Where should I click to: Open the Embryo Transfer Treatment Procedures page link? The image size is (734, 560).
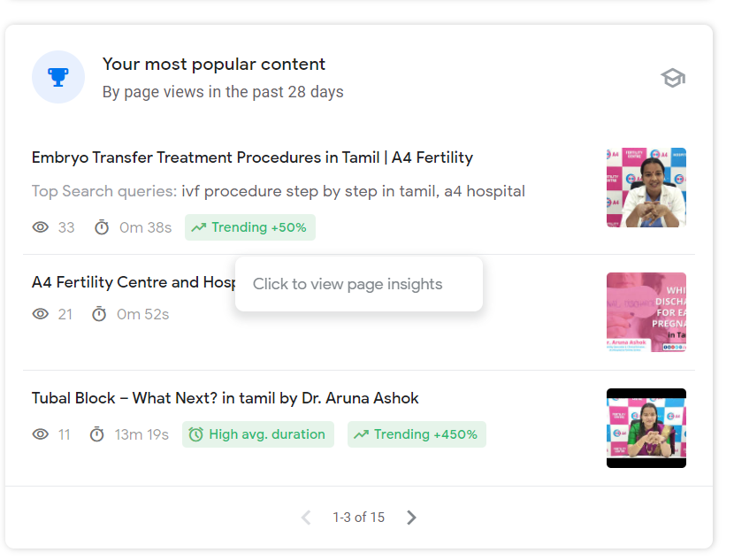coord(252,157)
